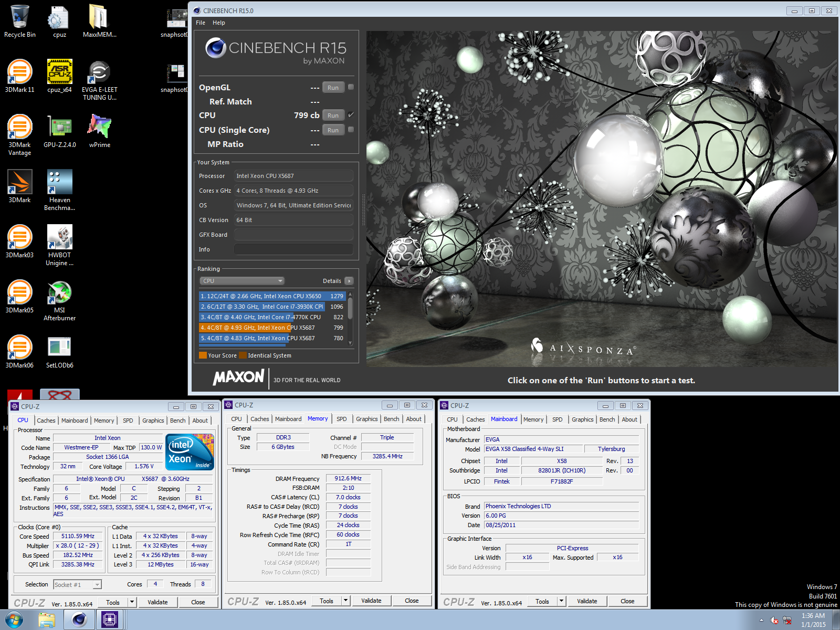This screenshot has width=840, height=630.
Task: Click the GFX Board field
Action: tap(293, 235)
